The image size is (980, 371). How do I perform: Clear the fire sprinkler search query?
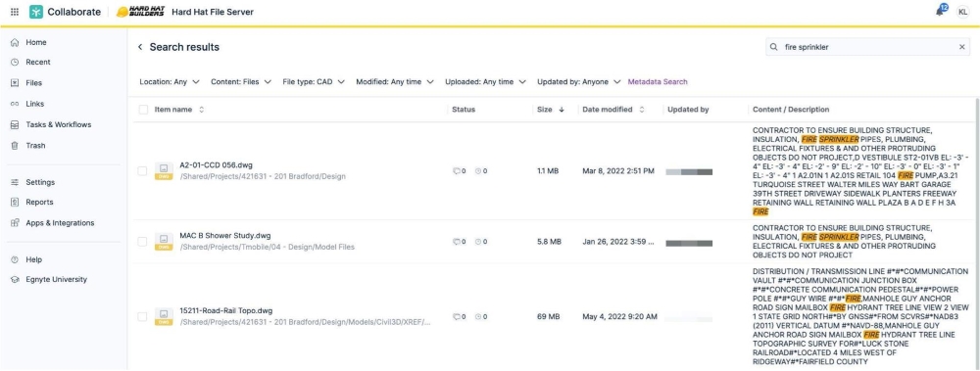click(x=962, y=47)
